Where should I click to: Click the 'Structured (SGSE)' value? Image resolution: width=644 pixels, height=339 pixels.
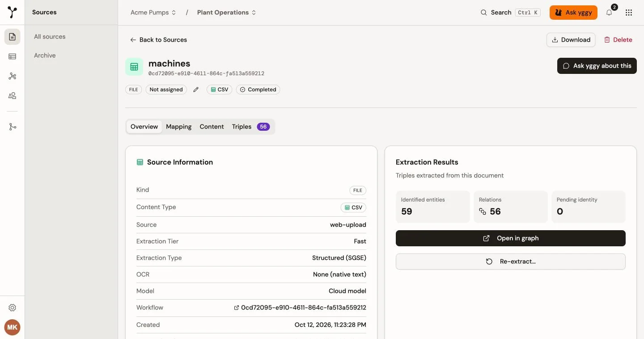coord(339,258)
